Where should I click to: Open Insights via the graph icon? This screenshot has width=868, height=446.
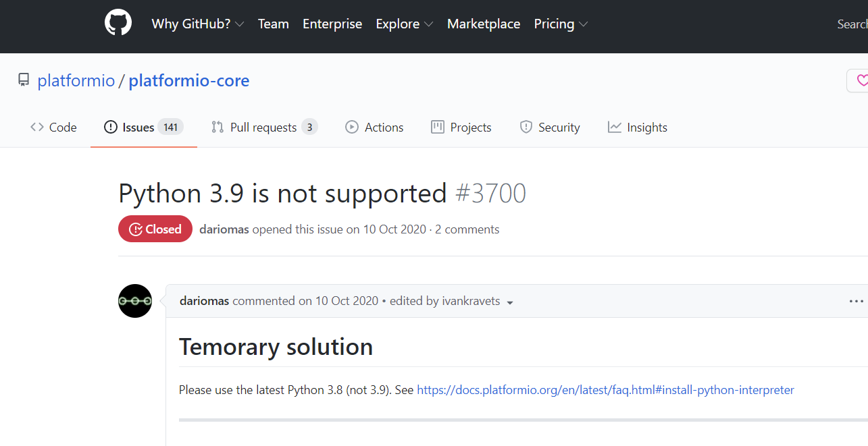tap(613, 127)
